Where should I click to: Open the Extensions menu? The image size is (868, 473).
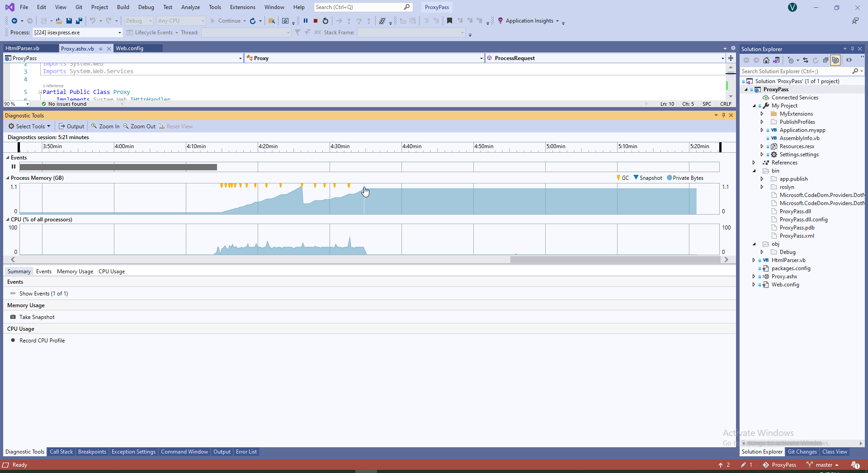pos(242,7)
